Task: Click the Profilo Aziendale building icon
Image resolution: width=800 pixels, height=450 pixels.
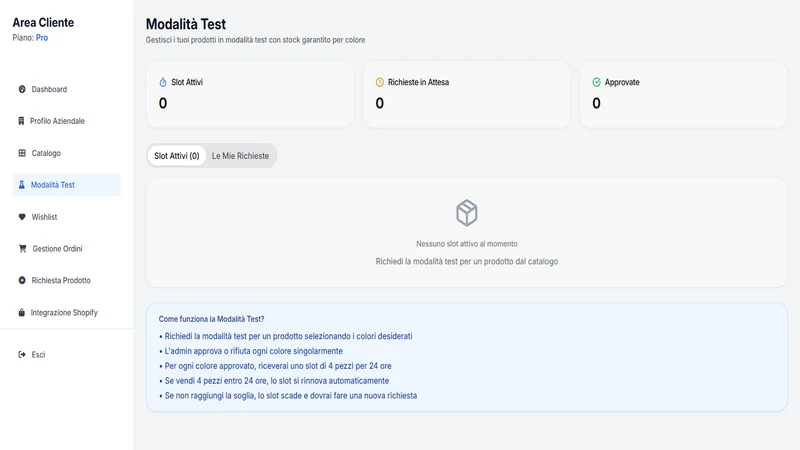Action: [21, 121]
